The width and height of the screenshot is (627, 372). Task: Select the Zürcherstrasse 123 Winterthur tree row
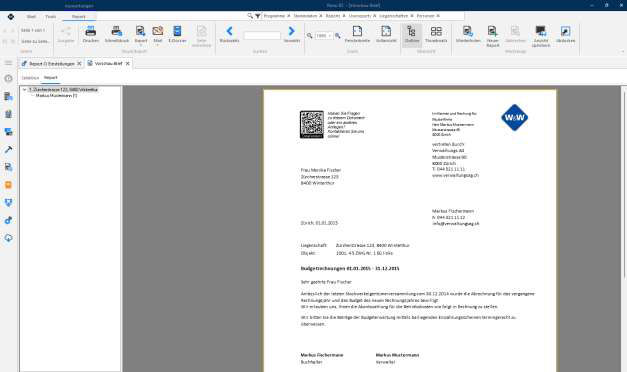pyautogui.click(x=63, y=90)
